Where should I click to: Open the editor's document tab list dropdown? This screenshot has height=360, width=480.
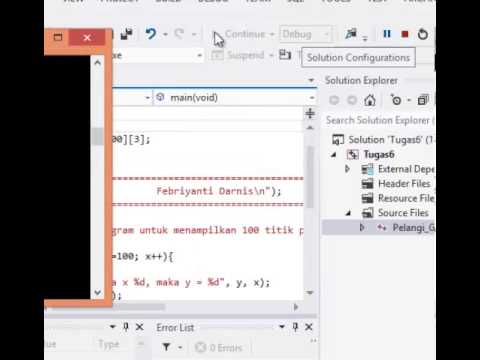coord(311,80)
